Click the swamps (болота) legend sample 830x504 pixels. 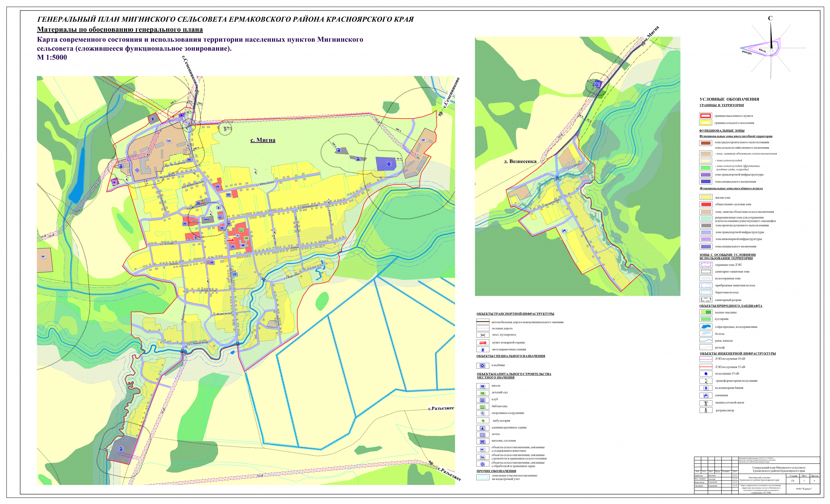click(706, 334)
